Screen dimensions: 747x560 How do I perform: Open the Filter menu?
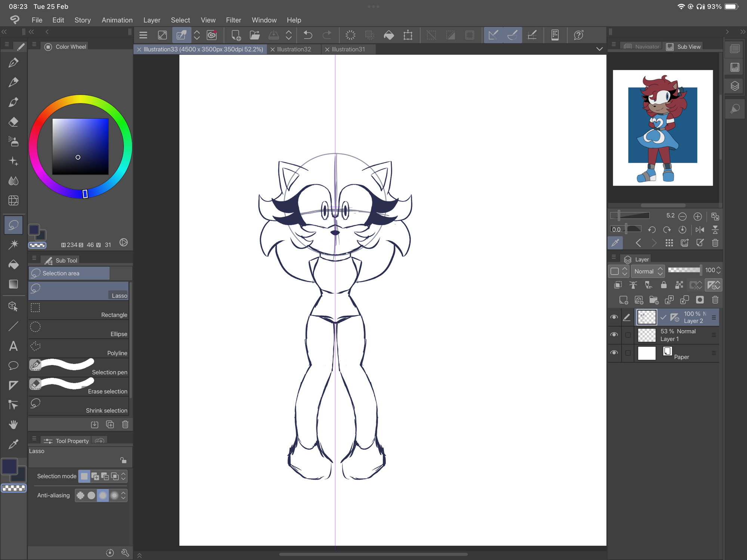(x=233, y=20)
